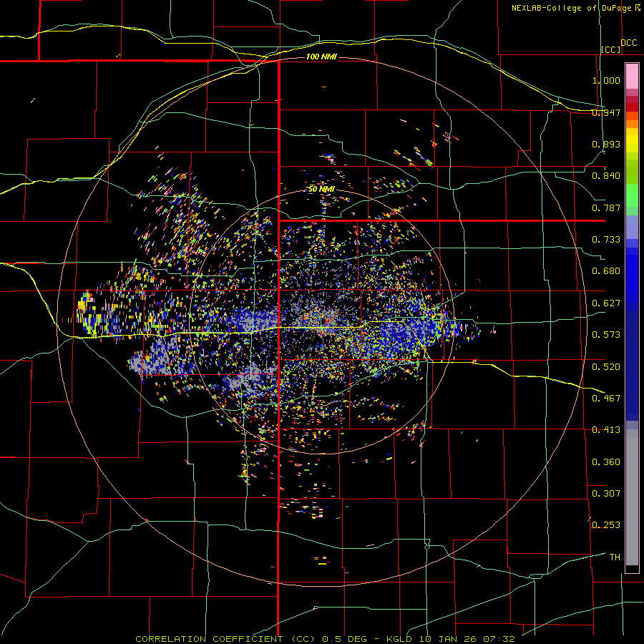This screenshot has height=644, width=644.
Task: Select the 0.413 scale value
Action: 606,430
